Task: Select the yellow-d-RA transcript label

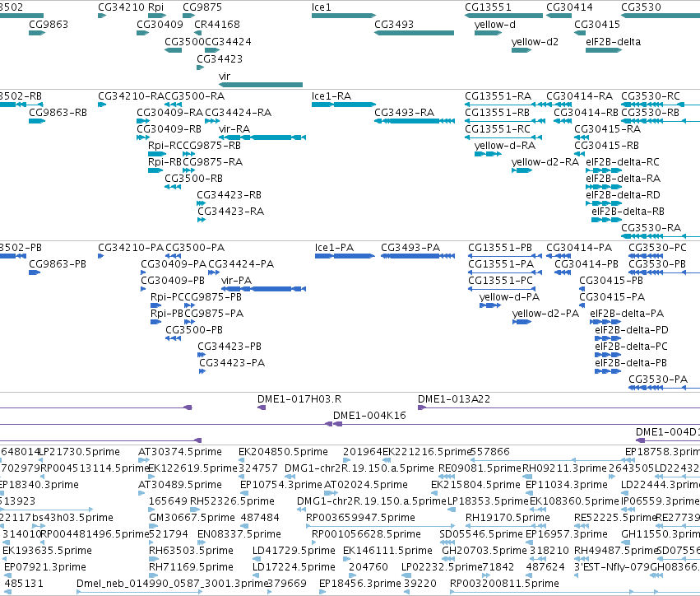Action: pos(505,146)
